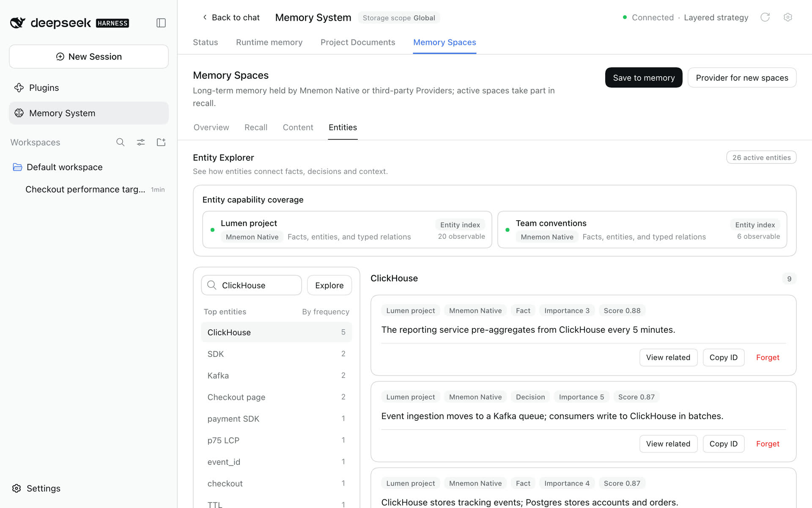Viewport: 812px width, 508px height.
Task: Select the Team conventions coverage card
Action: point(642,229)
